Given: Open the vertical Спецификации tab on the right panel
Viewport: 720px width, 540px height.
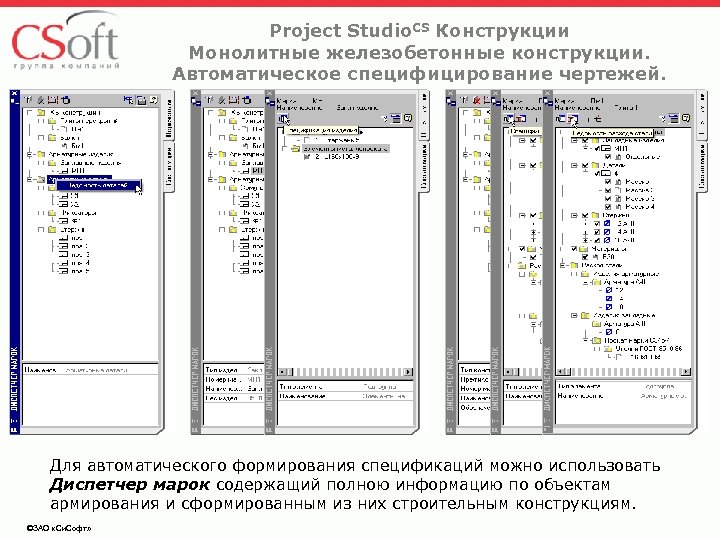Looking at the screenshot, I should [702, 167].
